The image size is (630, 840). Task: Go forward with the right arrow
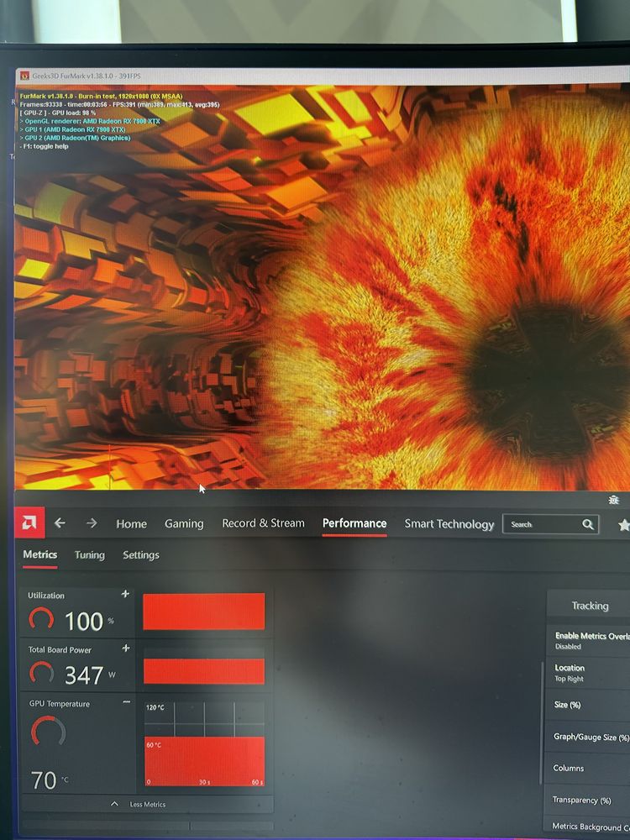[92, 522]
